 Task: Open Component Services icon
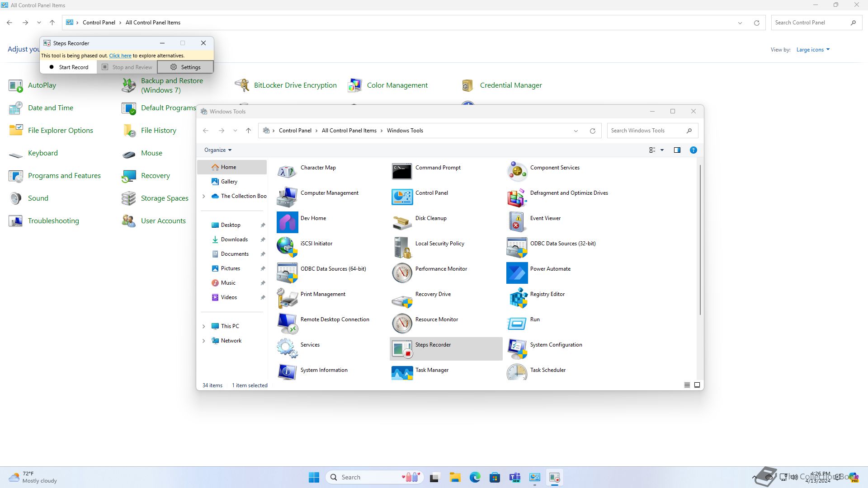[517, 172]
